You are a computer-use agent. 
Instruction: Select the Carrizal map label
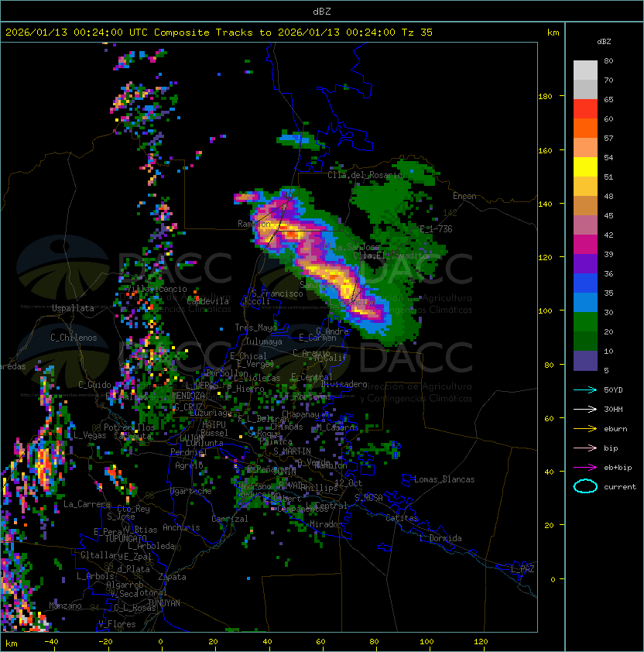230,519
